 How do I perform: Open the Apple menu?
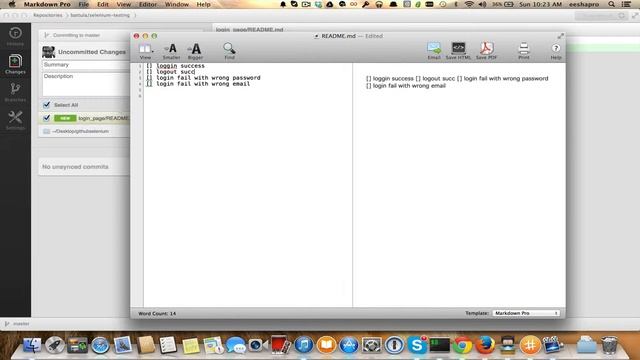(11, 4)
